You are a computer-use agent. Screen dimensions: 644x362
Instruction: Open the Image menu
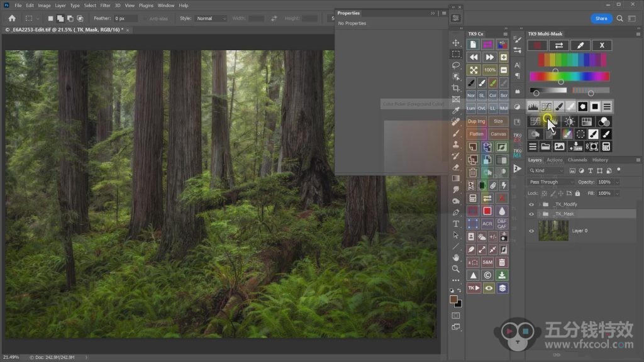(x=45, y=5)
